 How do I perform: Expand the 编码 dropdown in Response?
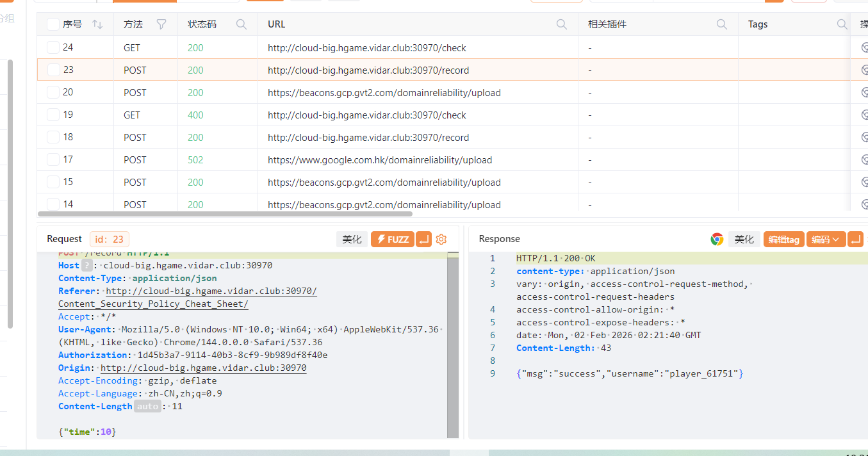[x=826, y=240]
